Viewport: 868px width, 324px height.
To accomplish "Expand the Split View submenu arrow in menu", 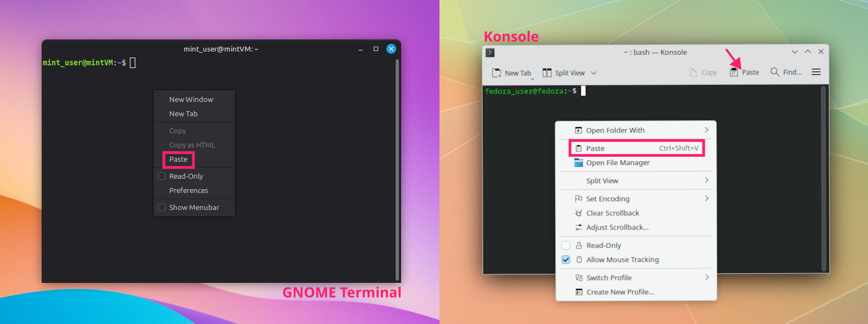I will coord(706,180).
